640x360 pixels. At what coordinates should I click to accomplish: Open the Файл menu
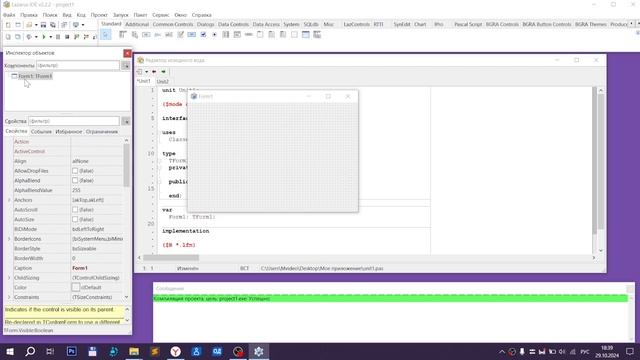click(9, 15)
